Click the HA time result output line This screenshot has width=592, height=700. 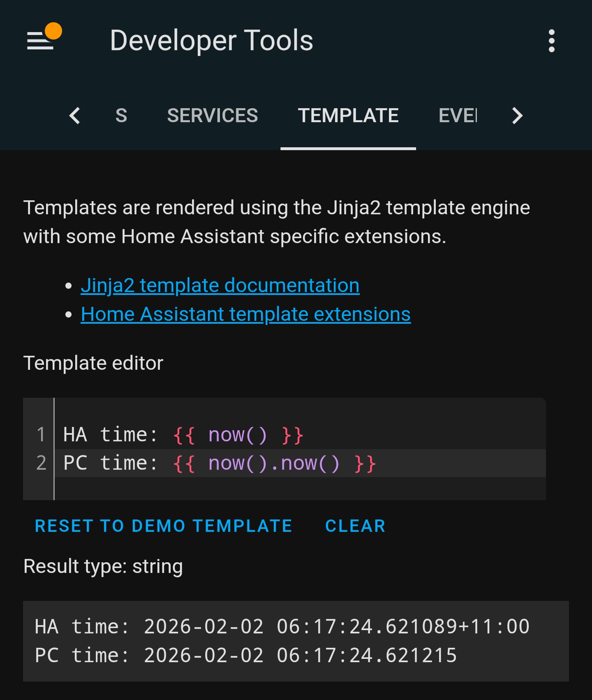click(x=282, y=627)
